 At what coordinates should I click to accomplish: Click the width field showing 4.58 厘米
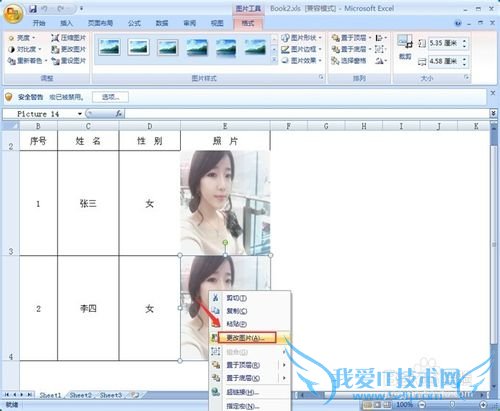(x=445, y=61)
